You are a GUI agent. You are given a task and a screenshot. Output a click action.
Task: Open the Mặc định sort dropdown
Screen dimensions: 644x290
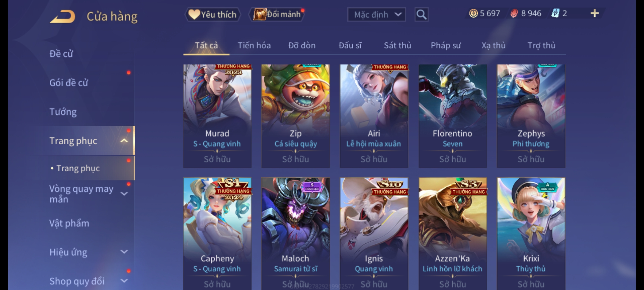tap(376, 15)
